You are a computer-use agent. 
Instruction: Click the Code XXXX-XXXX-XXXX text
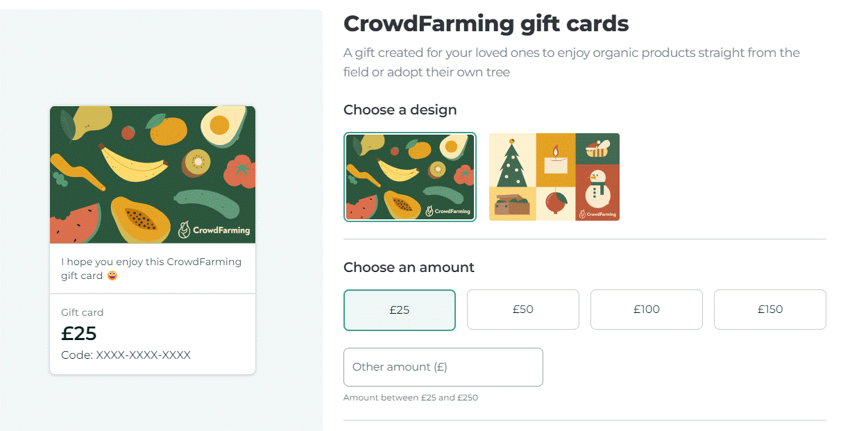point(126,355)
